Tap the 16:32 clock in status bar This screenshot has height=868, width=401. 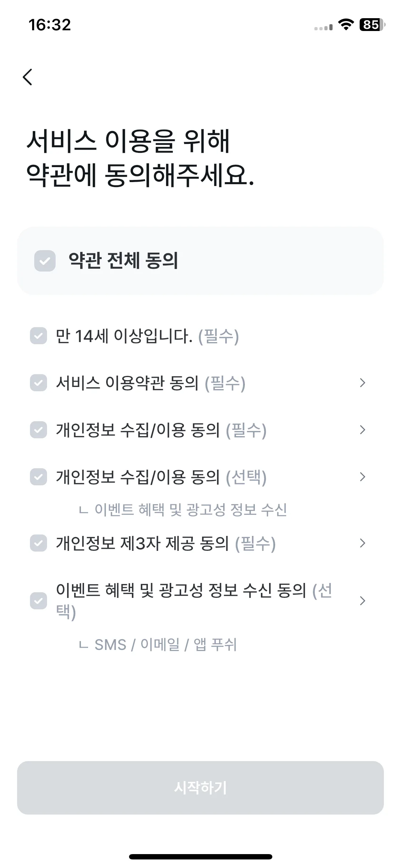pyautogui.click(x=50, y=25)
